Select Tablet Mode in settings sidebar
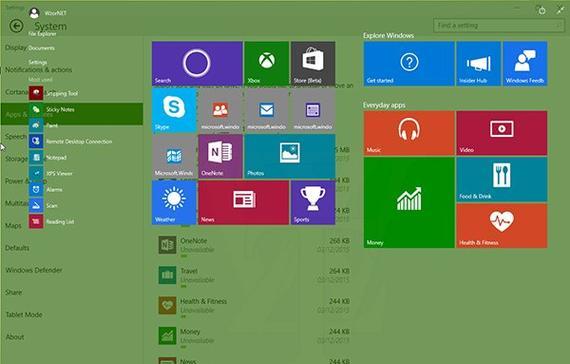The image size is (570, 364). click(24, 315)
